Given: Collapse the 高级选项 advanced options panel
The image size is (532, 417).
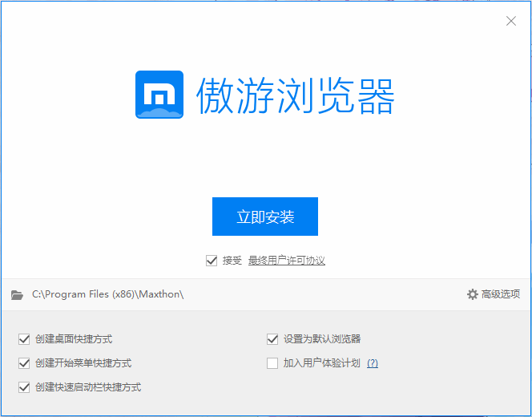Looking at the screenshot, I should click(x=501, y=294).
